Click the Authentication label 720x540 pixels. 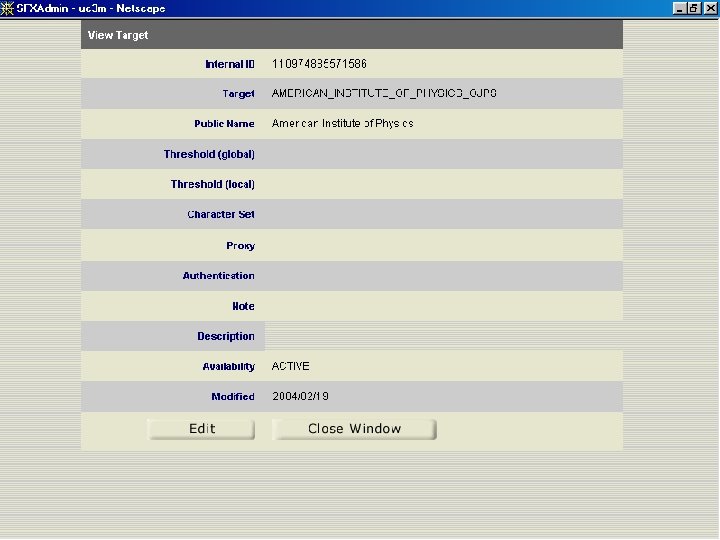click(x=219, y=276)
